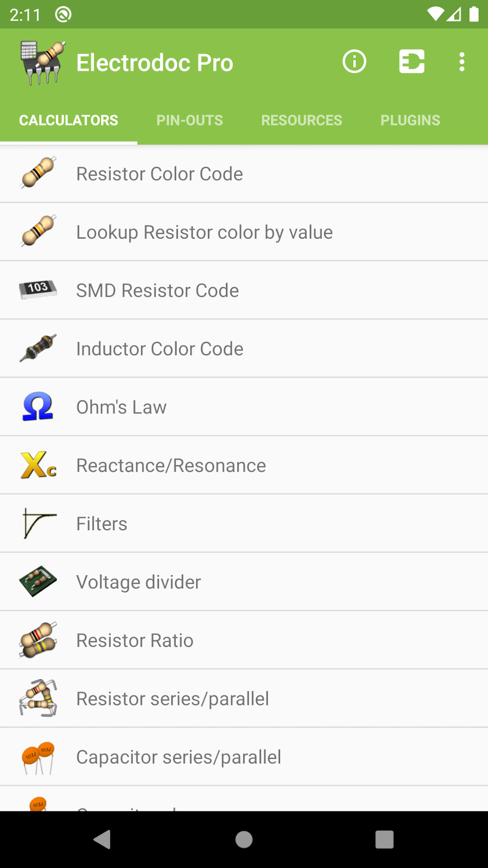Switch to the RESOURCES tab
Viewport: 488px width, 868px height.
(302, 121)
